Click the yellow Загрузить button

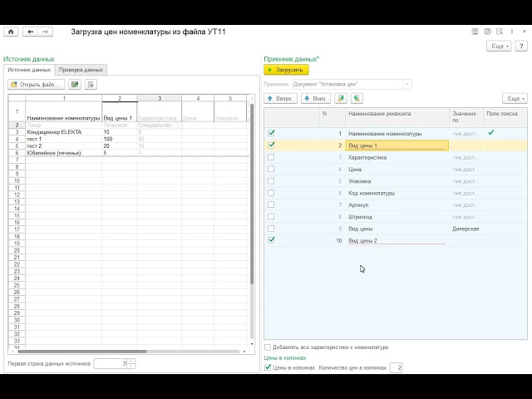pyautogui.click(x=286, y=70)
